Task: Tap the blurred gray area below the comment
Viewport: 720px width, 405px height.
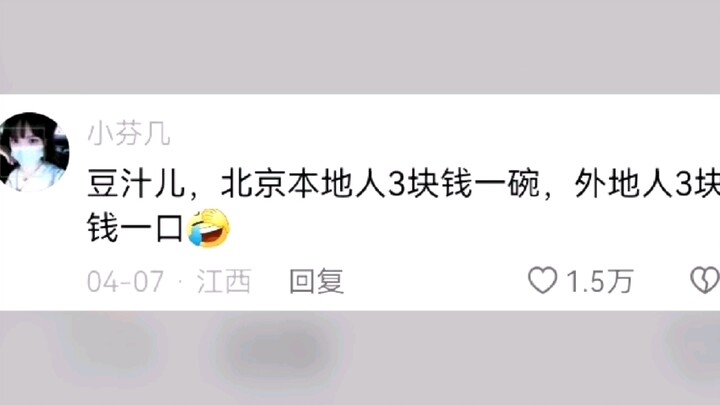Action: coord(360,358)
